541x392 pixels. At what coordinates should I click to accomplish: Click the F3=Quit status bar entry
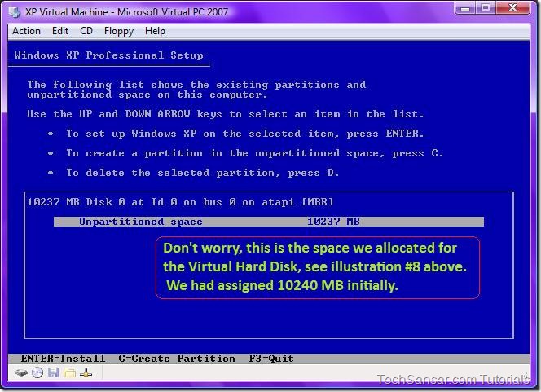pos(271,359)
